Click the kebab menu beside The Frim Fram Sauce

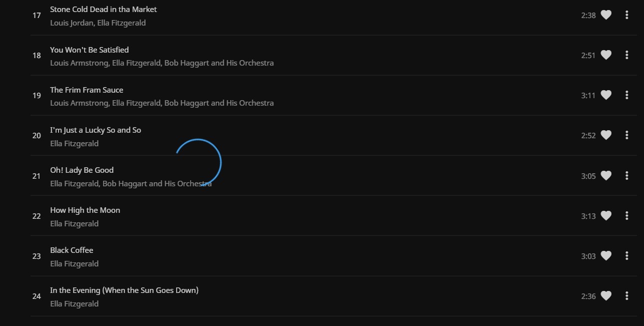click(626, 95)
